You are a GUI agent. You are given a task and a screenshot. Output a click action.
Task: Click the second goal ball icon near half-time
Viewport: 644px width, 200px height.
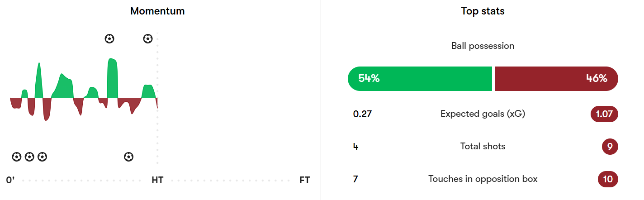pos(148,38)
